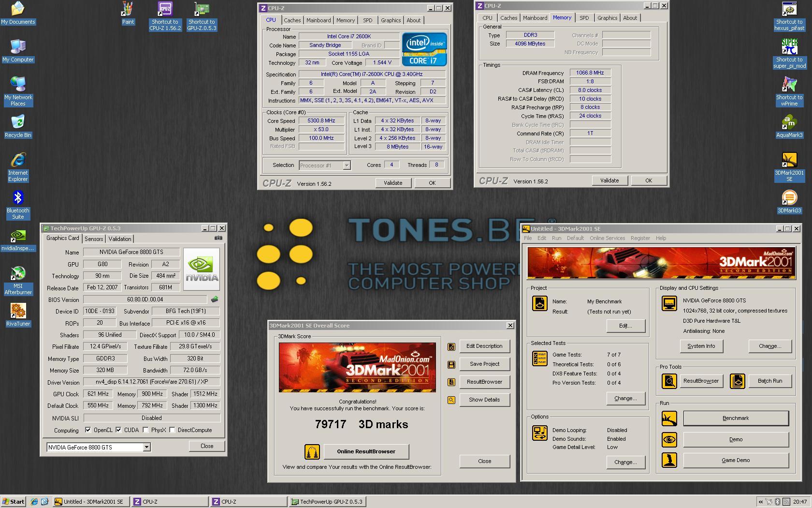The height and width of the screenshot is (508, 812).
Task: Switch to Mainboard tab in left CPU-Z
Action: pyautogui.click(x=319, y=20)
